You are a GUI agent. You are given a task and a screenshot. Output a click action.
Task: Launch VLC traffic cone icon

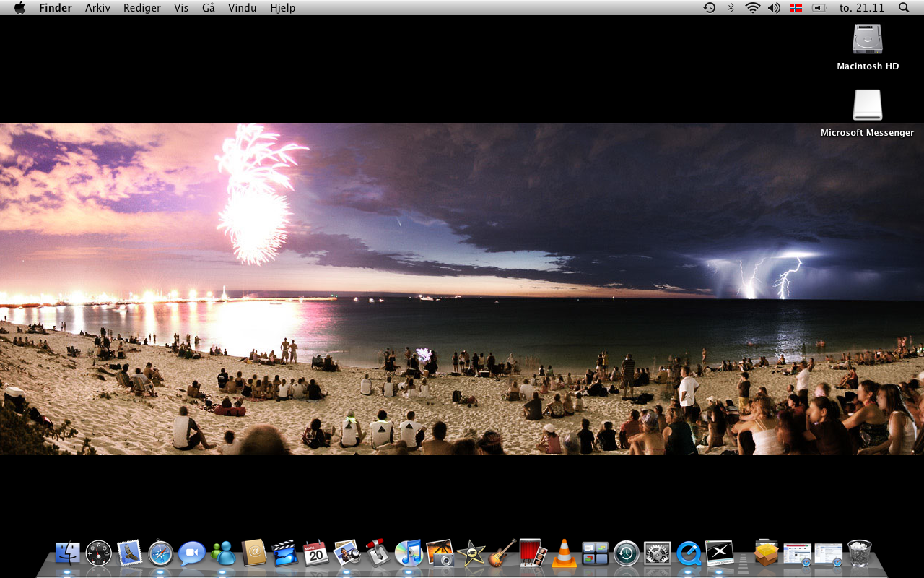565,553
